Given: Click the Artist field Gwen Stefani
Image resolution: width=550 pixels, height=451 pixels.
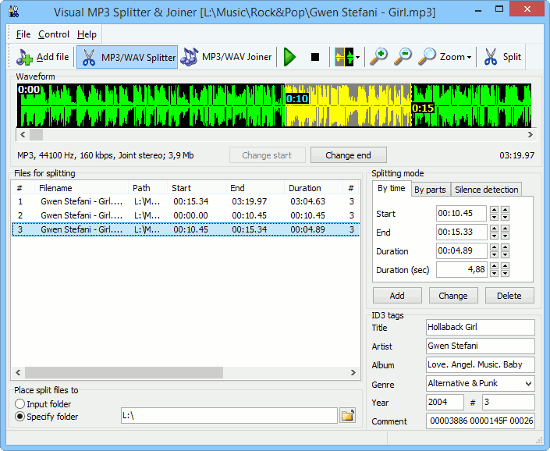Looking at the screenshot, I should 480,346.
